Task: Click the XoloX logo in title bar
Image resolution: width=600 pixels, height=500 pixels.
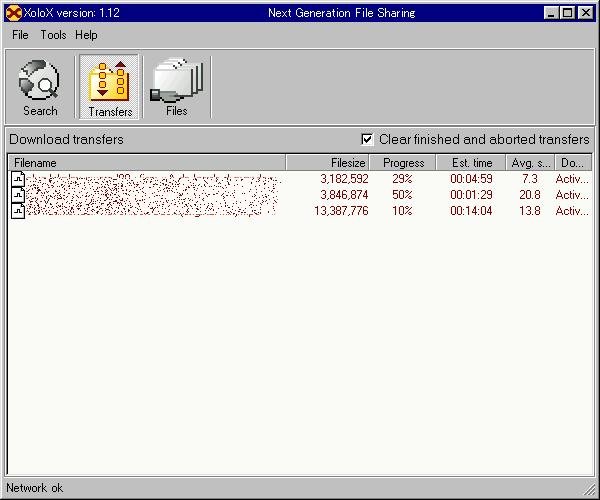Action: [14, 13]
